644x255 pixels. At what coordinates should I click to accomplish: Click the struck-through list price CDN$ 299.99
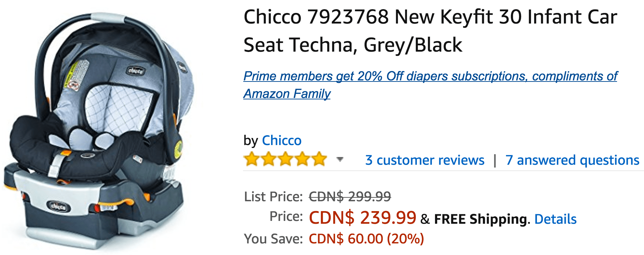point(350,196)
